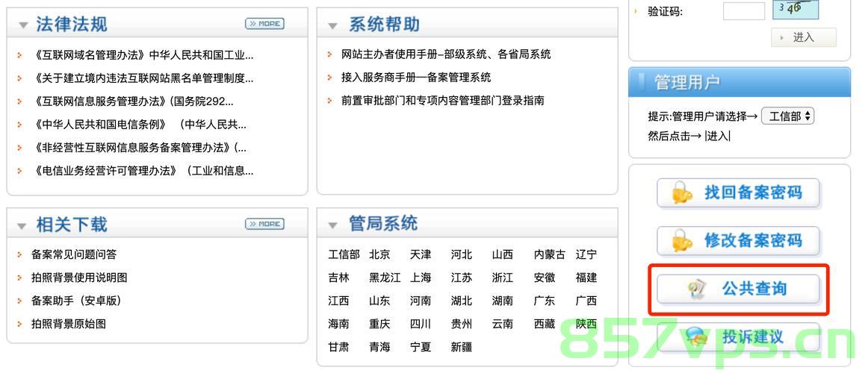The height and width of the screenshot is (373, 868).
Task: Select 福建 in 管局系统 list
Action: 586,278
